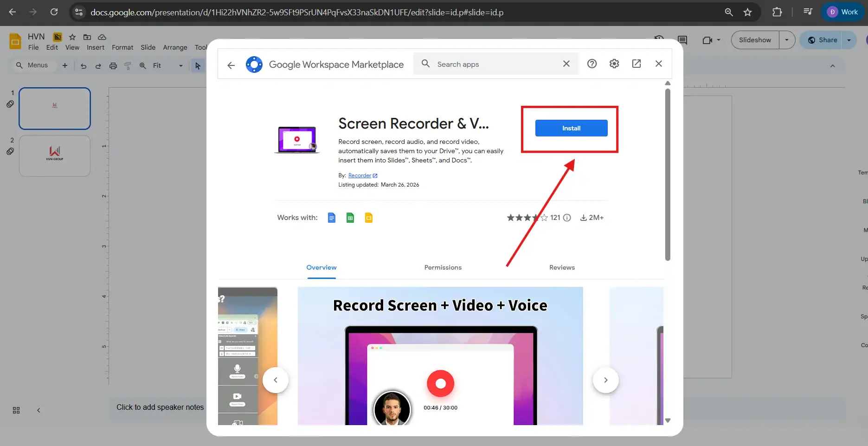
Task: Click the Marketplace dialog scrollbar
Action: (x=668, y=175)
